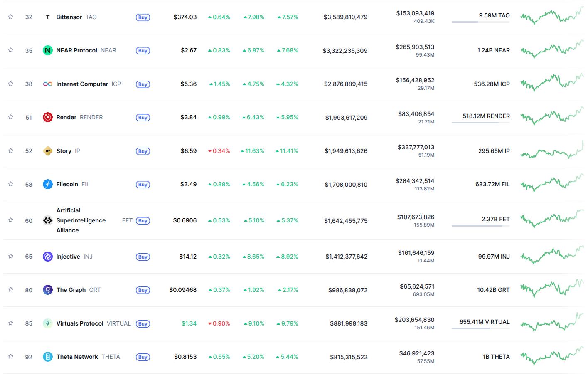The height and width of the screenshot is (375, 588).
Task: Click the FET circulating supply progress bar
Action: (481, 226)
